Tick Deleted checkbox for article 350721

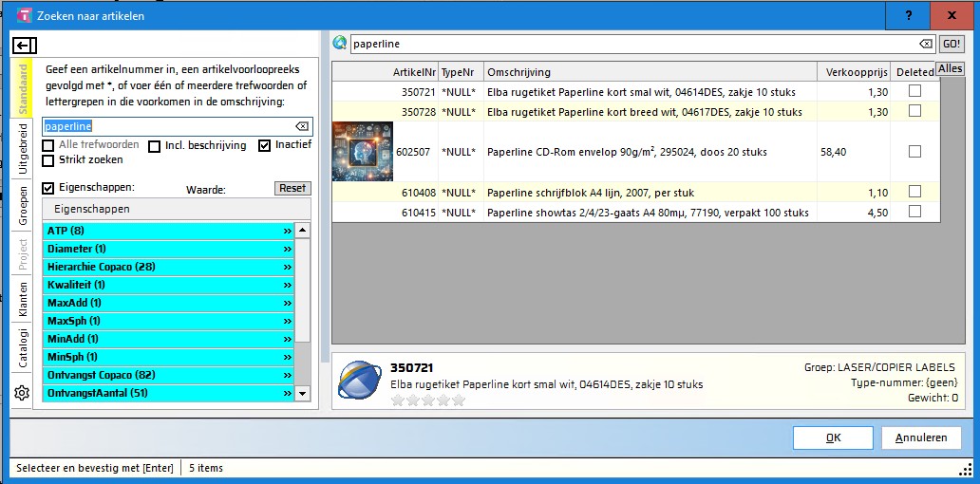(915, 91)
